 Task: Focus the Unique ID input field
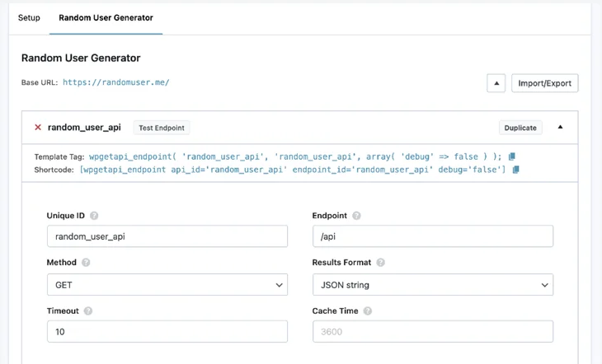tap(167, 236)
